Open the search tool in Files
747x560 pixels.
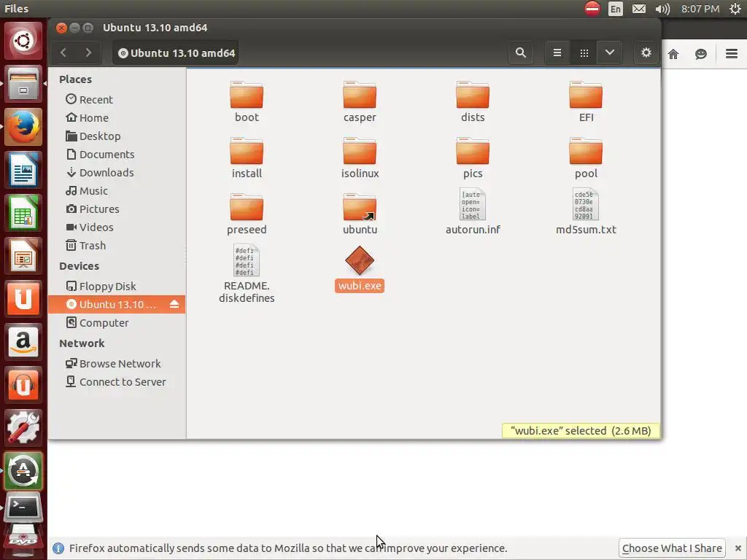(x=521, y=52)
